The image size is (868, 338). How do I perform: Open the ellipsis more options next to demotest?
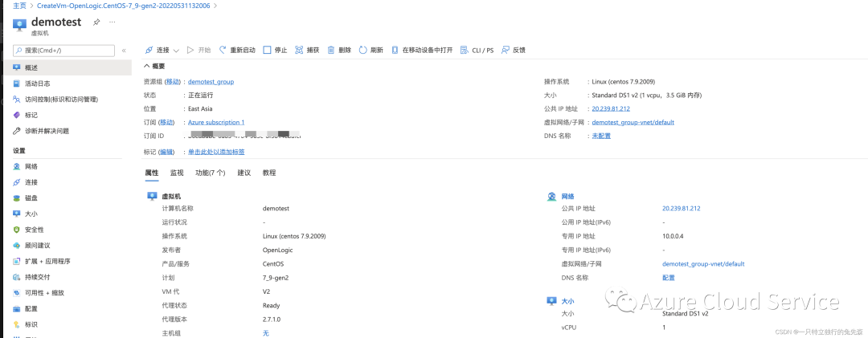click(113, 22)
